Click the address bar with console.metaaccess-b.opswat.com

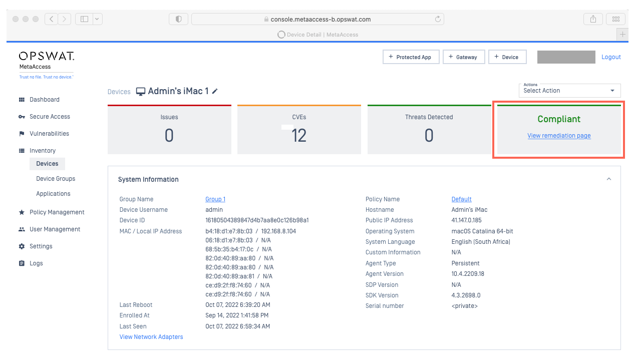pyautogui.click(x=318, y=19)
